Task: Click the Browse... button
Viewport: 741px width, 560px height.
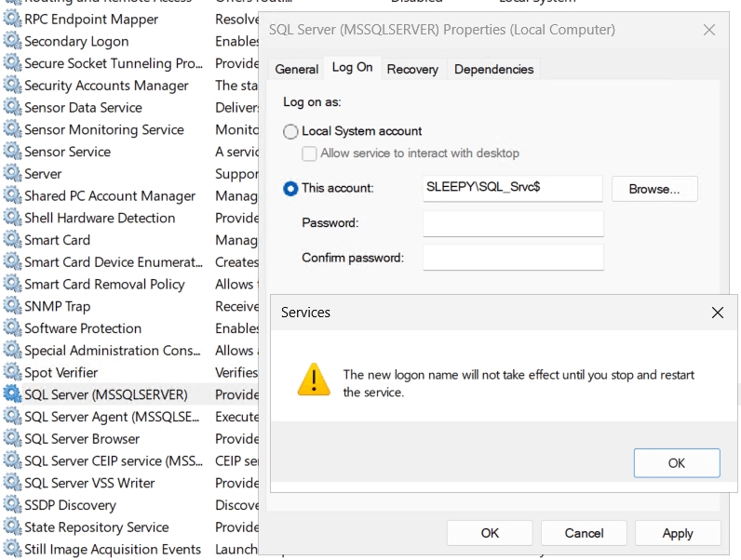Action: click(654, 189)
